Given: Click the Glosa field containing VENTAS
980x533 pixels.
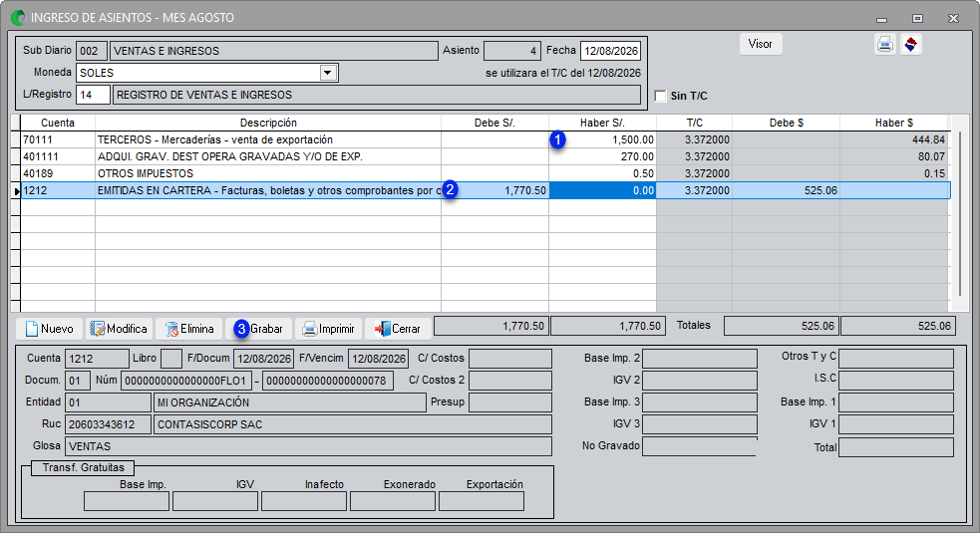Looking at the screenshot, I should [308, 446].
